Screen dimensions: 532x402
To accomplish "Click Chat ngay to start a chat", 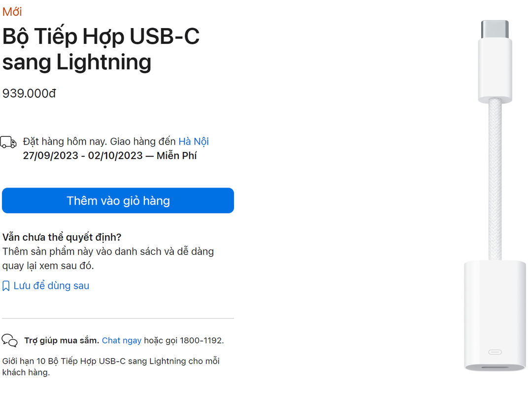I will (122, 340).
